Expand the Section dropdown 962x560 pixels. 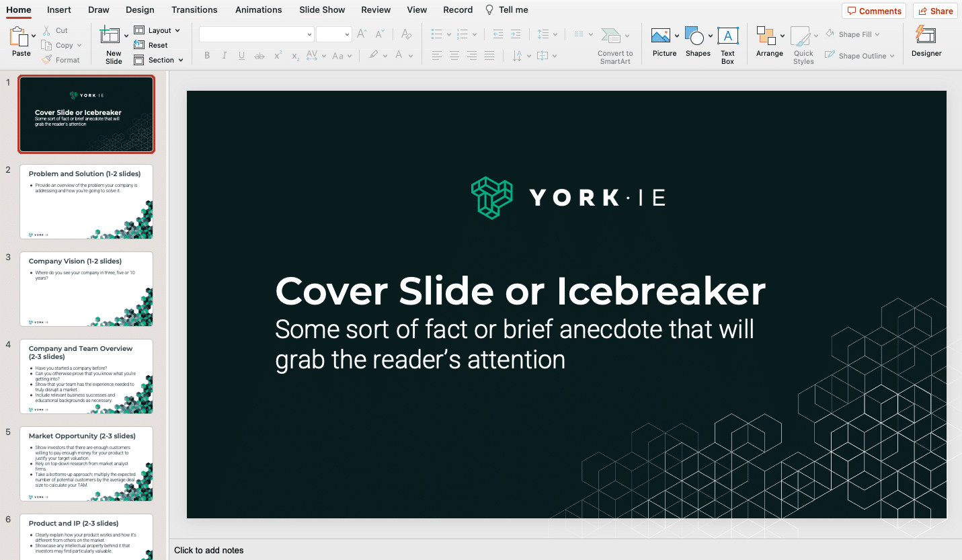(x=181, y=60)
